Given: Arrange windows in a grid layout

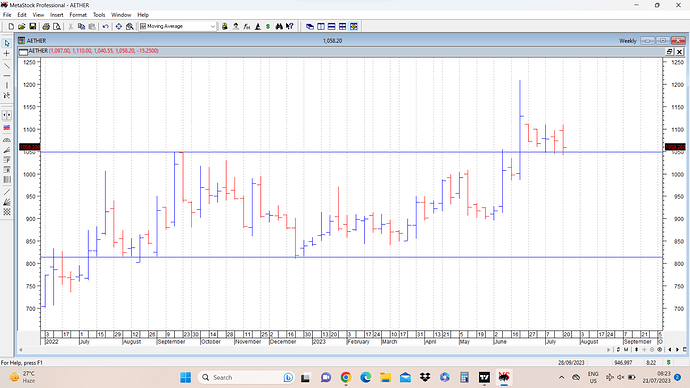Looking at the screenshot, I should click(x=342, y=26).
